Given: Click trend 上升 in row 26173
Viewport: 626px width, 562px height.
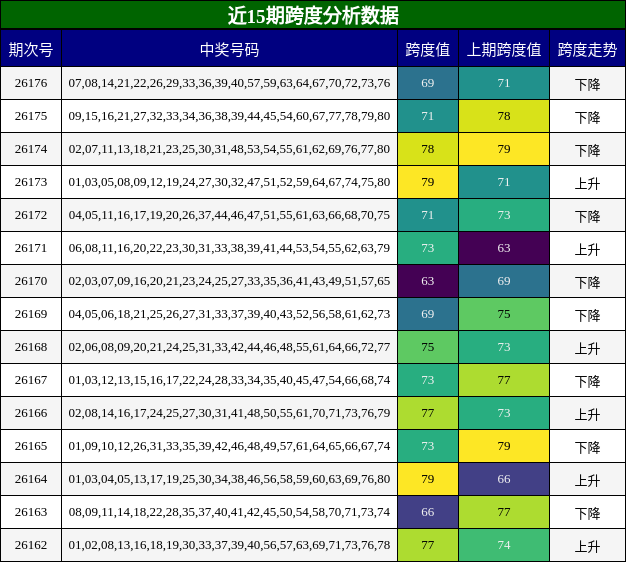Looking at the screenshot, I should (587, 183).
